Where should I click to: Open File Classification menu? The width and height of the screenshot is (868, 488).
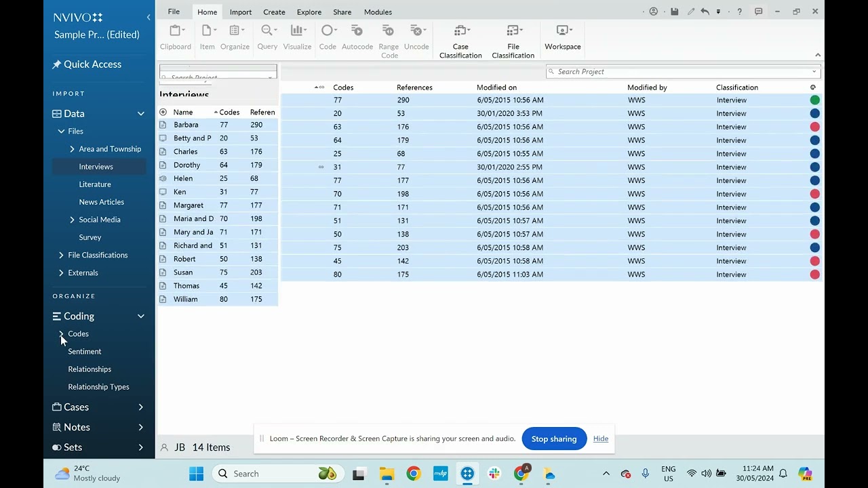[513, 41]
